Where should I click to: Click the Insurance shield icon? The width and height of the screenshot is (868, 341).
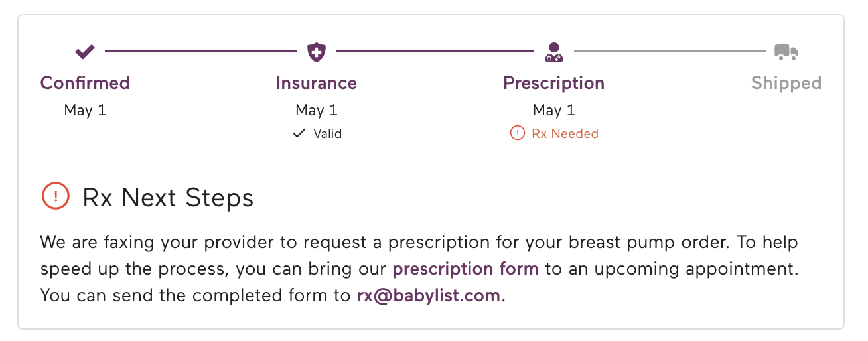(317, 51)
